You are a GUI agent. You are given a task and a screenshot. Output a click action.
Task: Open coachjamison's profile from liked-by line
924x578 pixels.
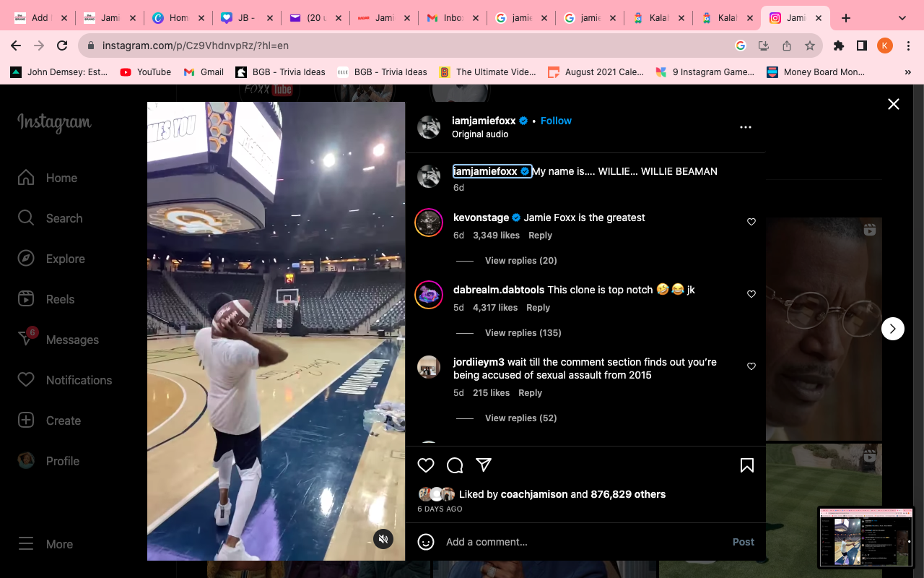(534, 494)
